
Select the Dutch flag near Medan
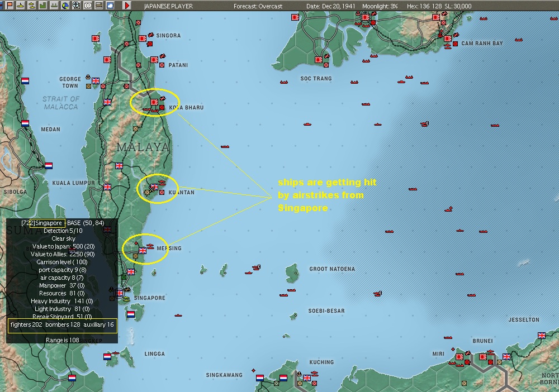coord(25,123)
